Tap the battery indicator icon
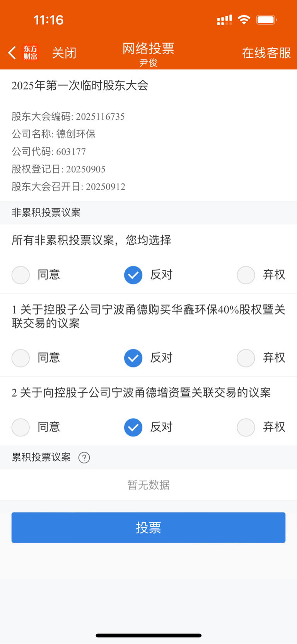 click(266, 20)
